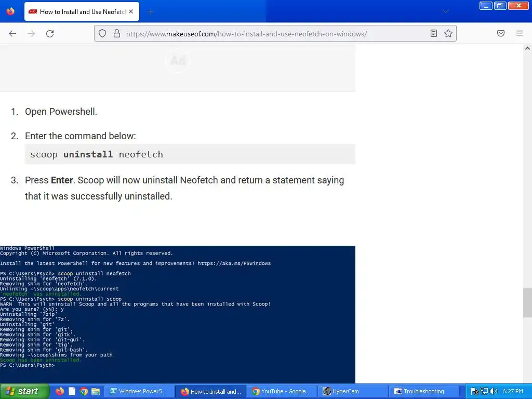The width and height of the screenshot is (532, 399).
Task: Click the vertical scrollbar thumb
Action: [x=527, y=303]
